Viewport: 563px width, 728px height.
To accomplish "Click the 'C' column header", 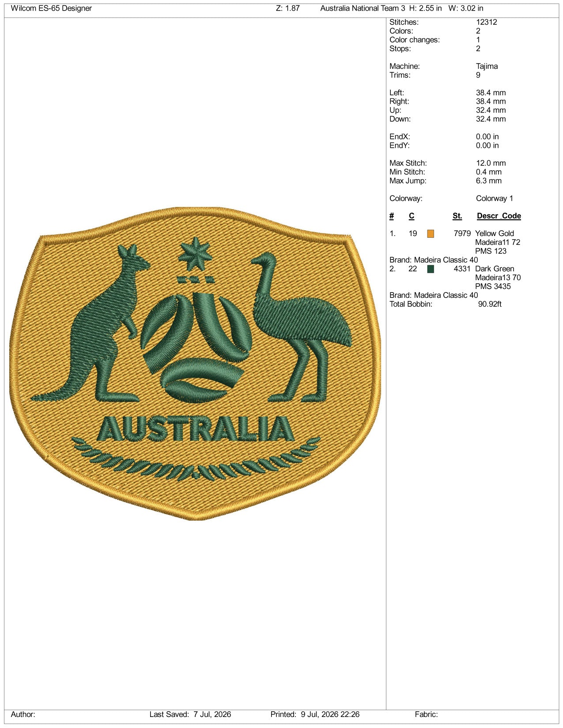I will point(412,216).
